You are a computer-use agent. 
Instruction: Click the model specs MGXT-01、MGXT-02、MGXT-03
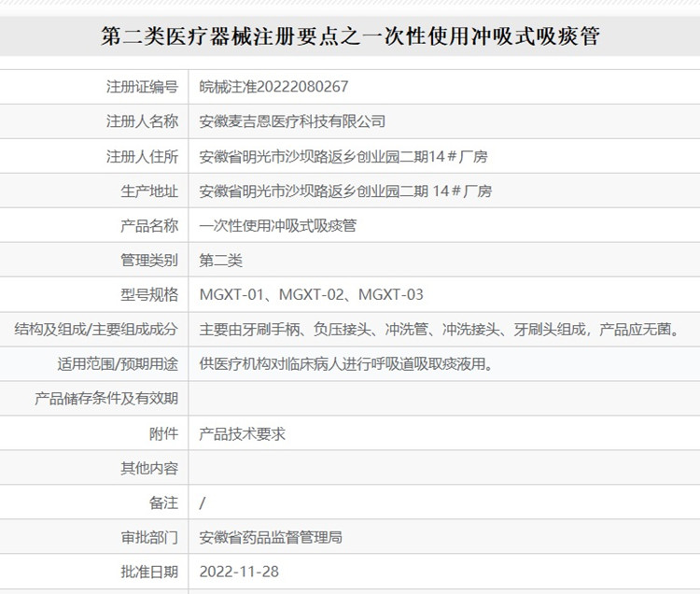311,295
